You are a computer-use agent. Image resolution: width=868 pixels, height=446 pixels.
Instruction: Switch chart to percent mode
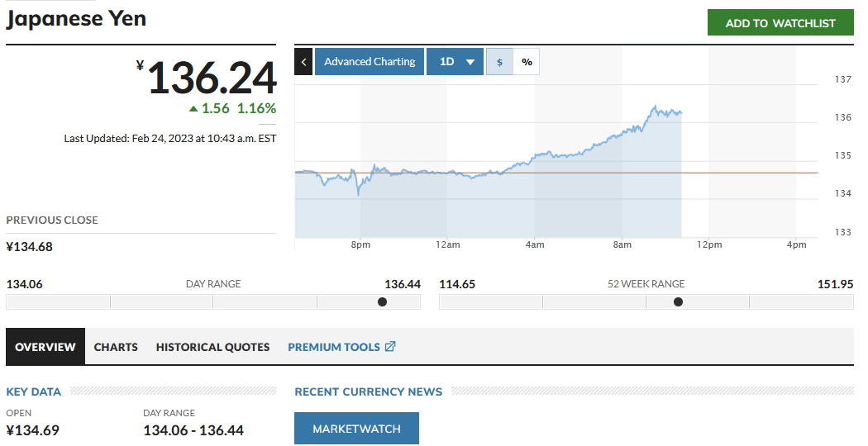[x=527, y=61]
